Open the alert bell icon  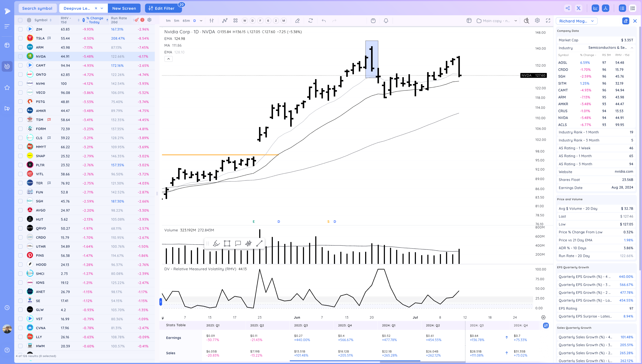point(386,21)
